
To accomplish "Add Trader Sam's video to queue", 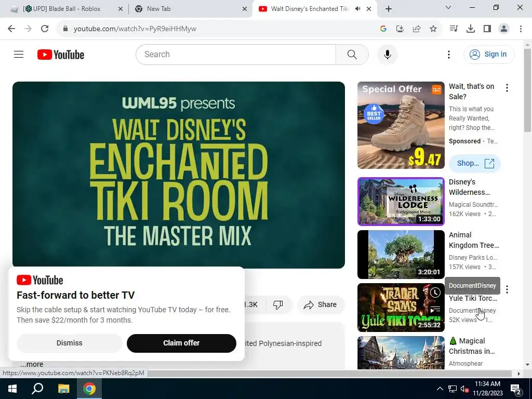I will coord(435,310).
